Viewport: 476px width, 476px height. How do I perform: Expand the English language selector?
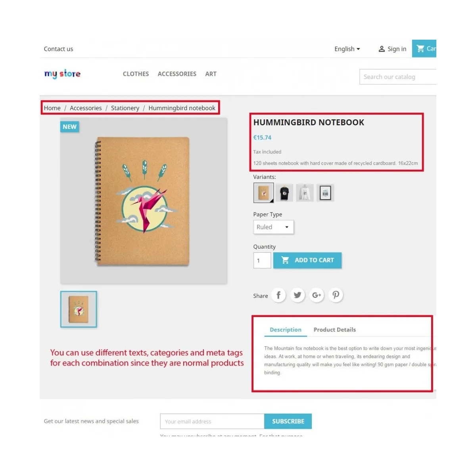[347, 49]
